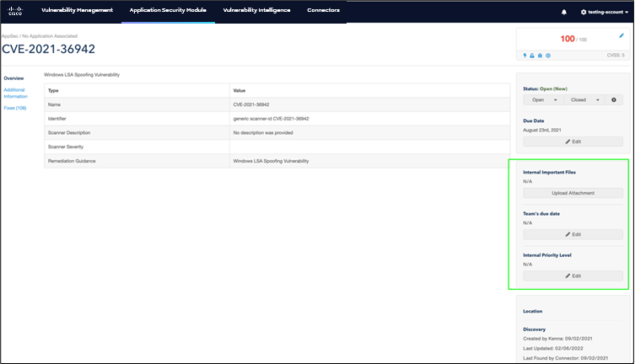635x364 pixels.
Task: Switch to Connectors tab
Action: pos(323,10)
